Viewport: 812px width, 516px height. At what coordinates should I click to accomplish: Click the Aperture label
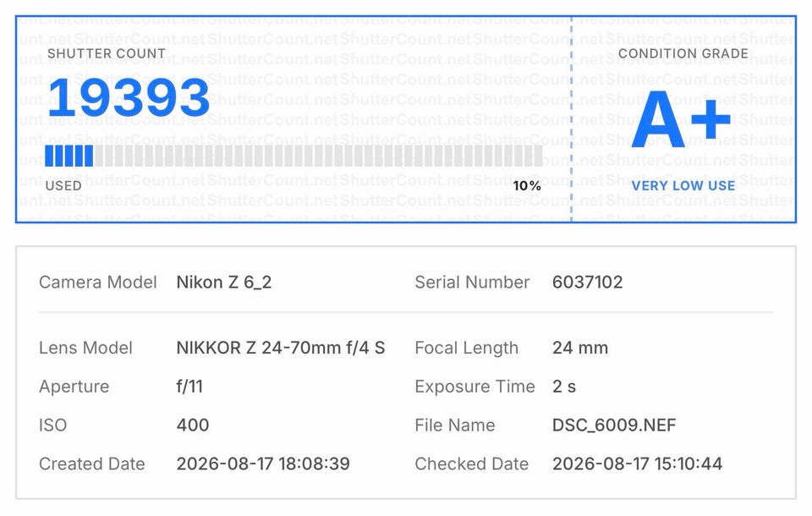click(74, 387)
